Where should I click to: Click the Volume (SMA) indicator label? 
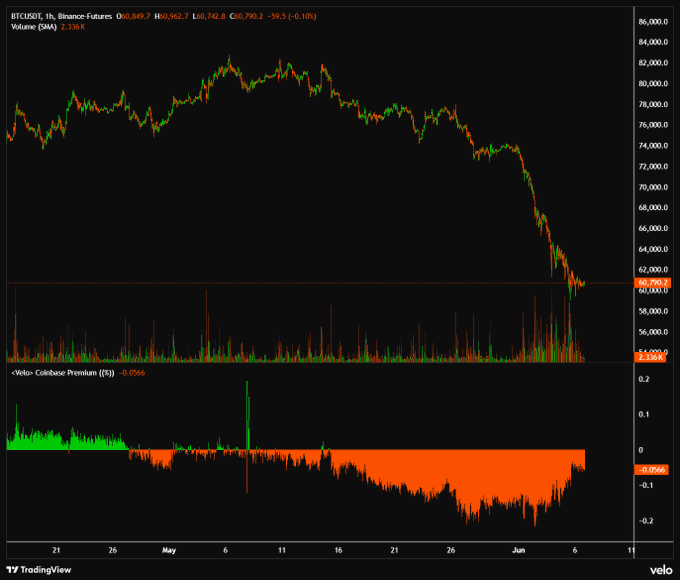pos(34,26)
